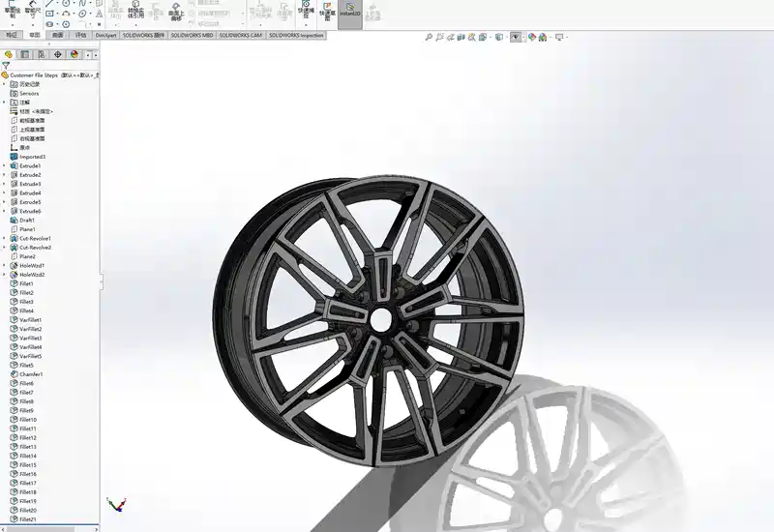Click the Edit Appearance icon
Viewport: 774px width, 532px height.
click(x=530, y=37)
